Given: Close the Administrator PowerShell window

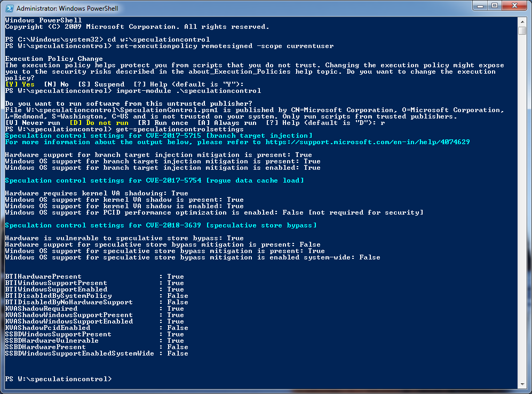Looking at the screenshot, I should pos(514,6).
